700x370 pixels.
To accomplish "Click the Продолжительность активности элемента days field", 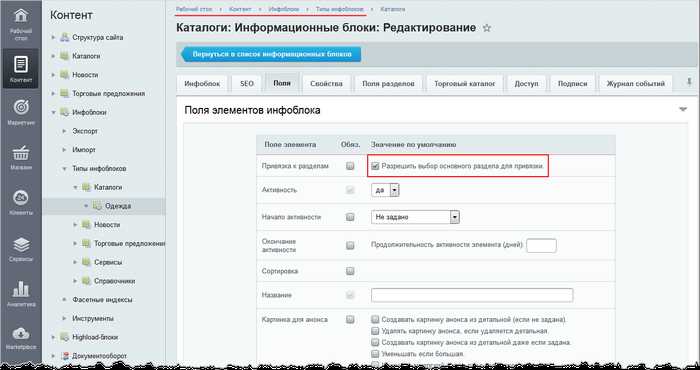I will click(541, 245).
